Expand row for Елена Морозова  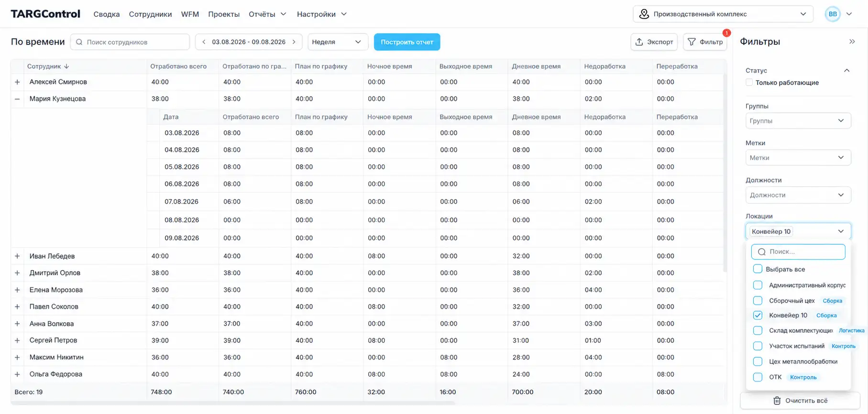coord(17,290)
